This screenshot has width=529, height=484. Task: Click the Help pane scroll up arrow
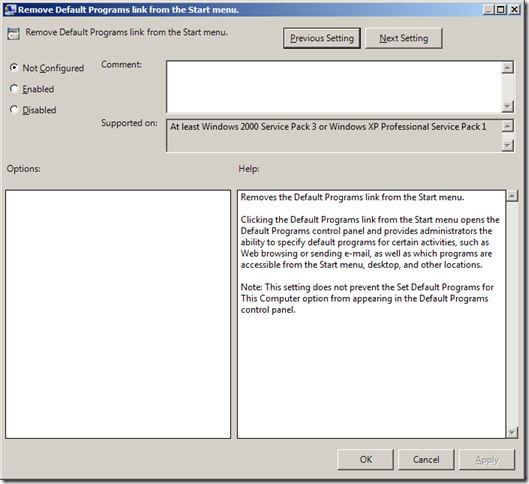click(x=512, y=196)
